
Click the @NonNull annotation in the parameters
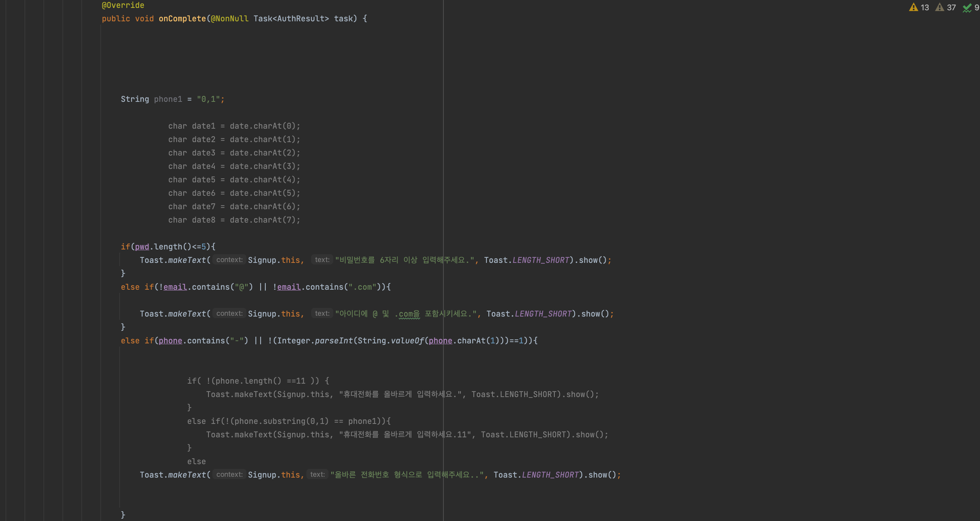coord(229,19)
